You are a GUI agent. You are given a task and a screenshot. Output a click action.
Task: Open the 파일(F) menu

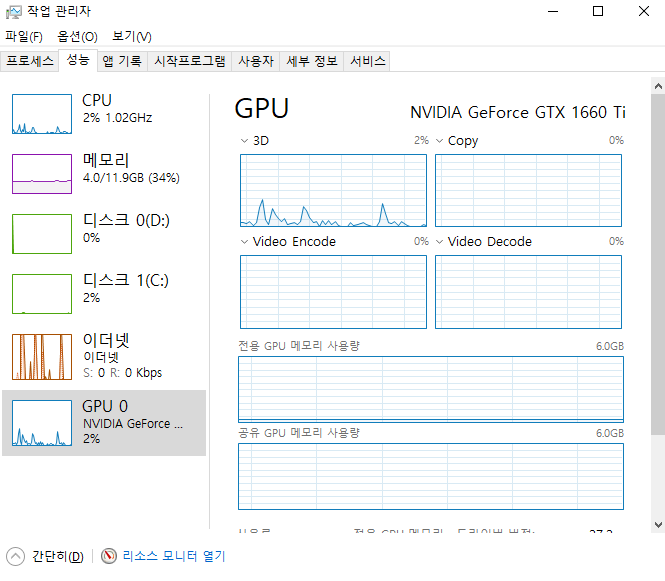tap(24, 36)
